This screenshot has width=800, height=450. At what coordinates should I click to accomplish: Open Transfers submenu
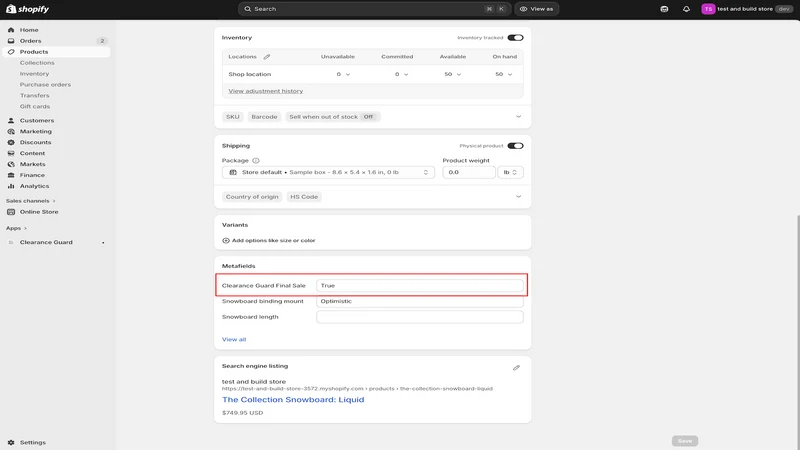pyautogui.click(x=35, y=95)
